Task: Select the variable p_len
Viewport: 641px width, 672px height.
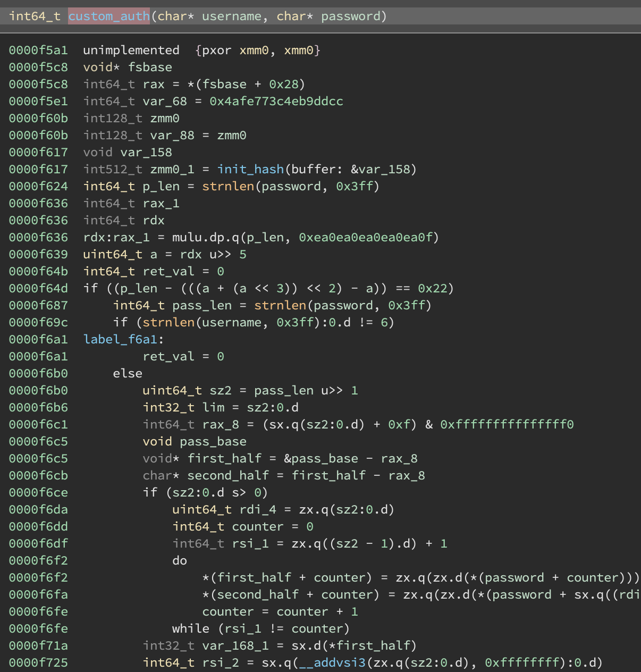Action: pyautogui.click(x=162, y=186)
